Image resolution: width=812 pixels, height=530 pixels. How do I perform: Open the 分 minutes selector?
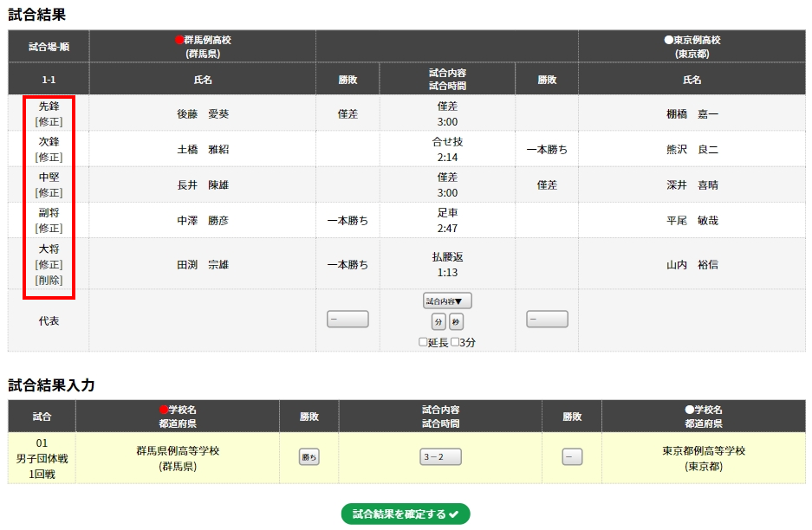tap(438, 322)
